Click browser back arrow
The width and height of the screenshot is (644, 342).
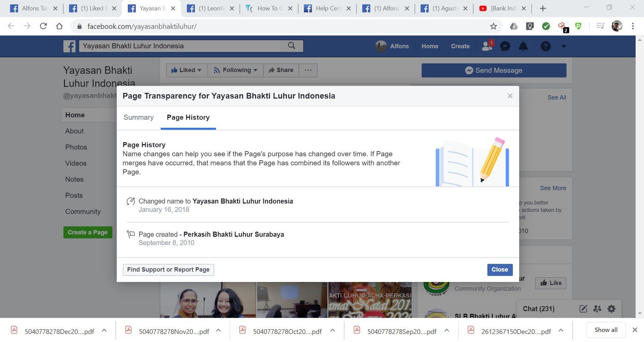[11, 26]
